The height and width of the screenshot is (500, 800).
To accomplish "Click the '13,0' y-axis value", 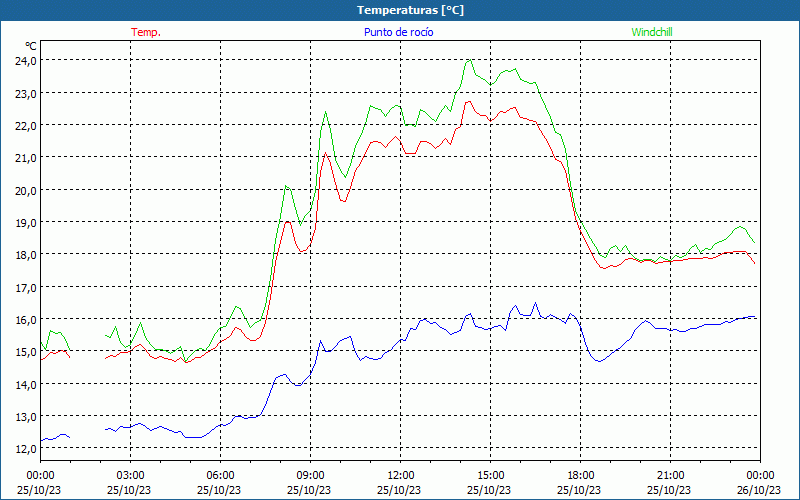I will click(x=26, y=416).
